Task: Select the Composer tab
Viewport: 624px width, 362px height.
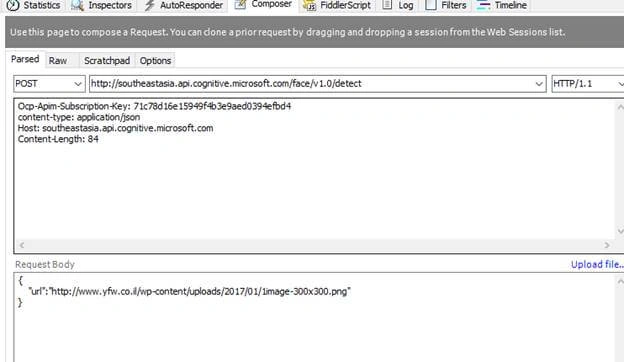Action: (263, 5)
